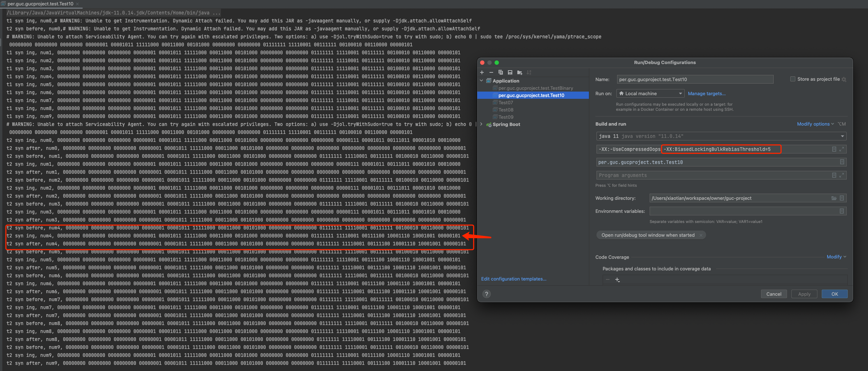The height and width of the screenshot is (371, 868).
Task: Add a package to coverage data
Action: pos(617,280)
